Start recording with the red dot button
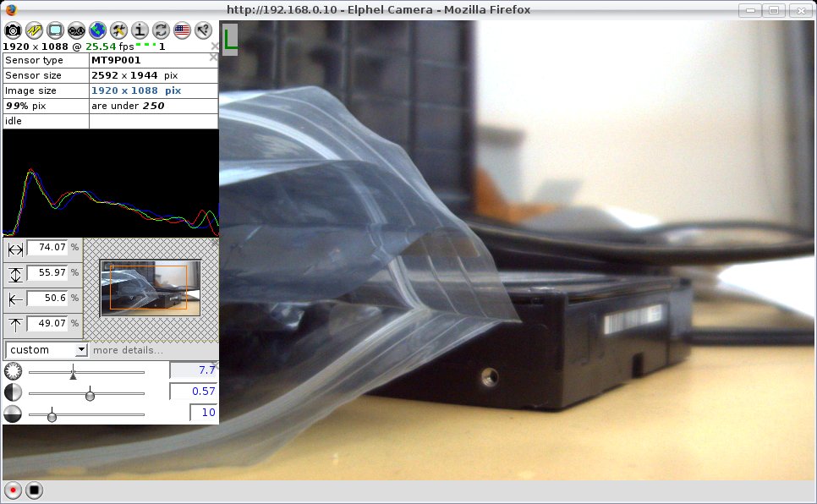The image size is (817, 504). coord(13,490)
